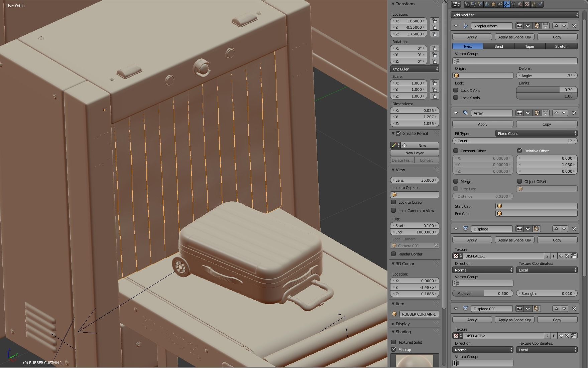Open the editor type selector in Properties header

coord(456,4)
